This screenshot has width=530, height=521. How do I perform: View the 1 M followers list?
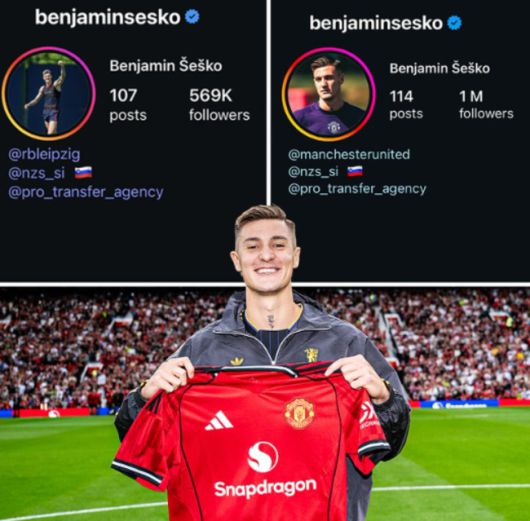(x=486, y=104)
